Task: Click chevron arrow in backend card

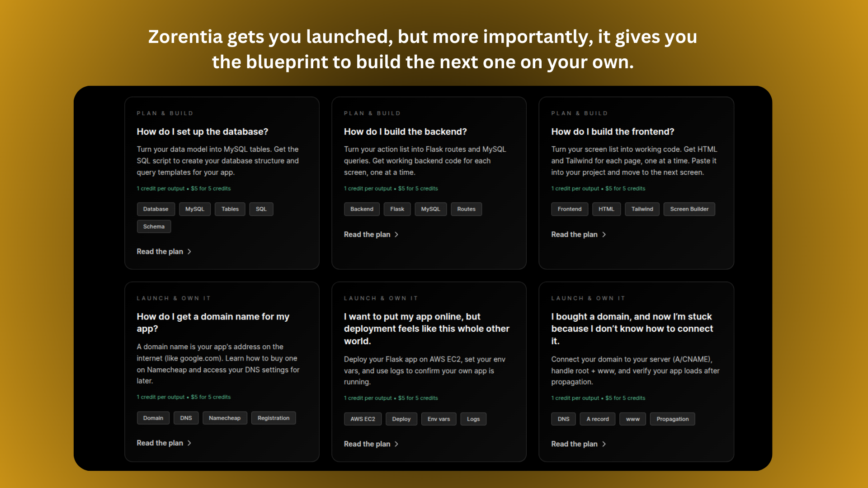Action: pyautogui.click(x=396, y=235)
